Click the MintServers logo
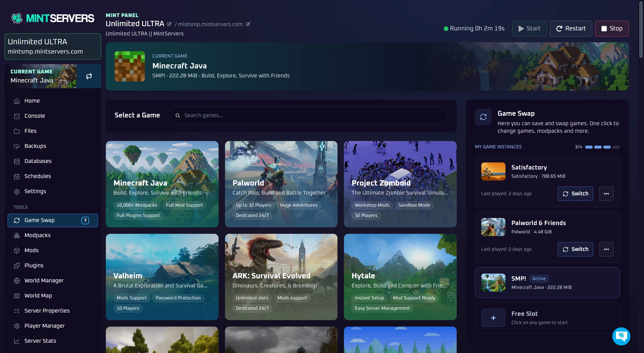 click(x=53, y=18)
